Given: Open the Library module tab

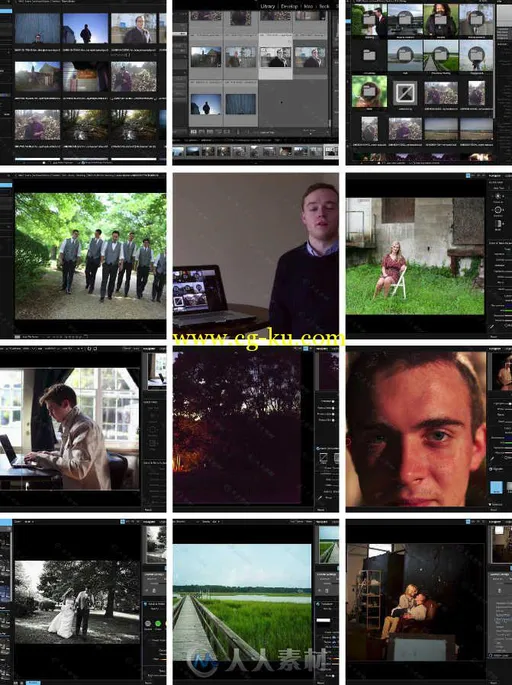Looking at the screenshot, I should [267, 6].
